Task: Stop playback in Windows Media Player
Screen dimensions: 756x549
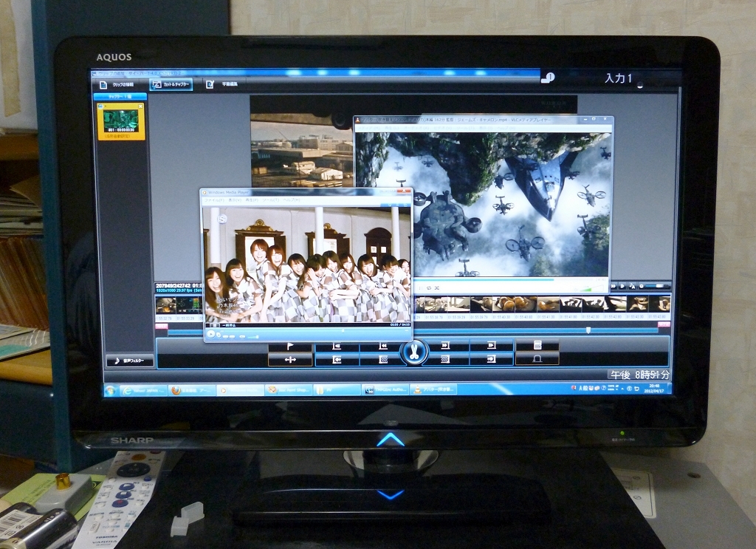Action: pos(219,335)
